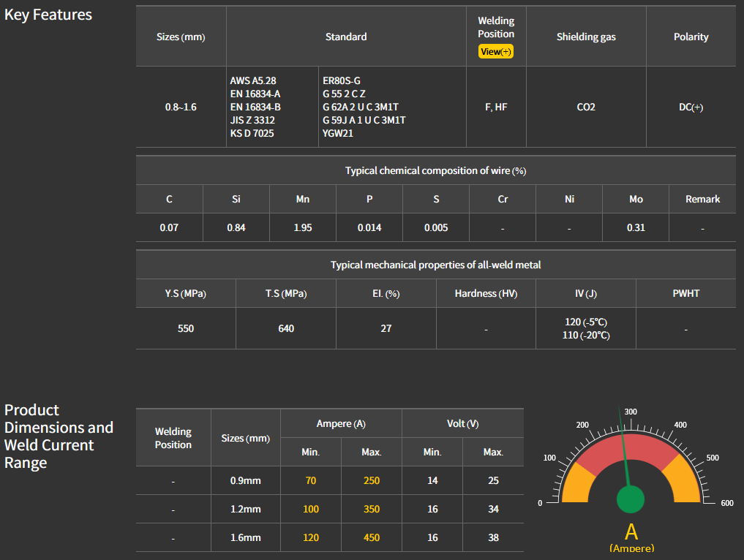Viewport: 744px width, 560px height.
Task: Click the 350 maximum ampere value
Action: 371,509
